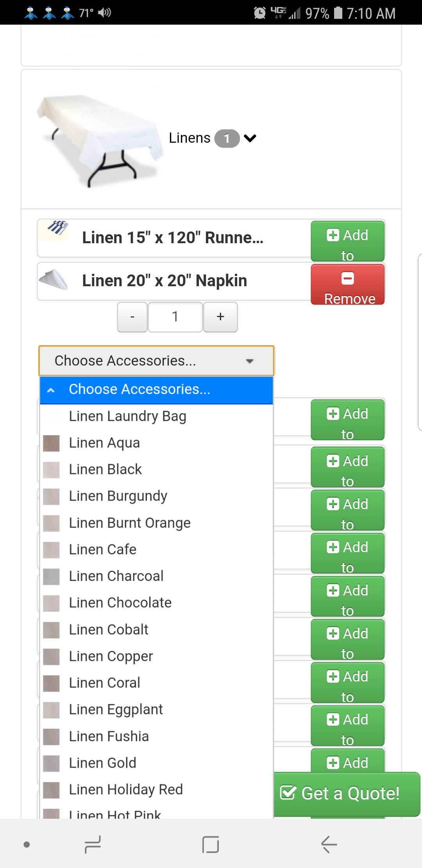Viewport: 422px width, 868px height.
Task: Tap the Android back arrow icon
Action: (329, 845)
